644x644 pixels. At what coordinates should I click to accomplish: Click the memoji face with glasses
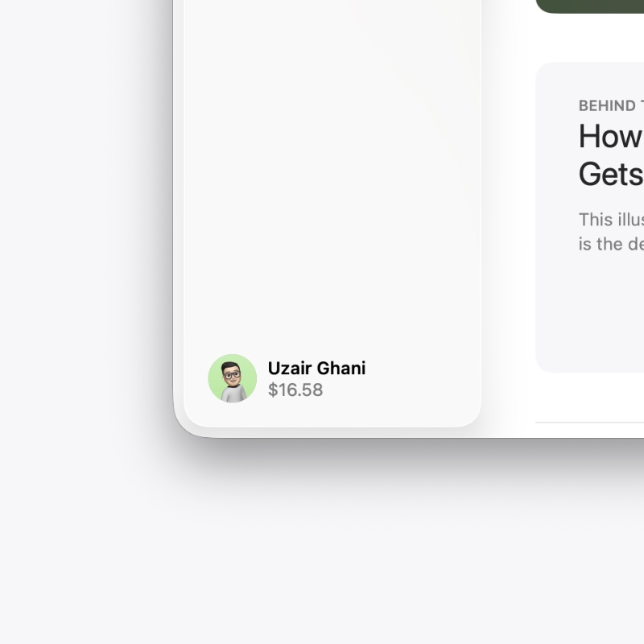232,374
